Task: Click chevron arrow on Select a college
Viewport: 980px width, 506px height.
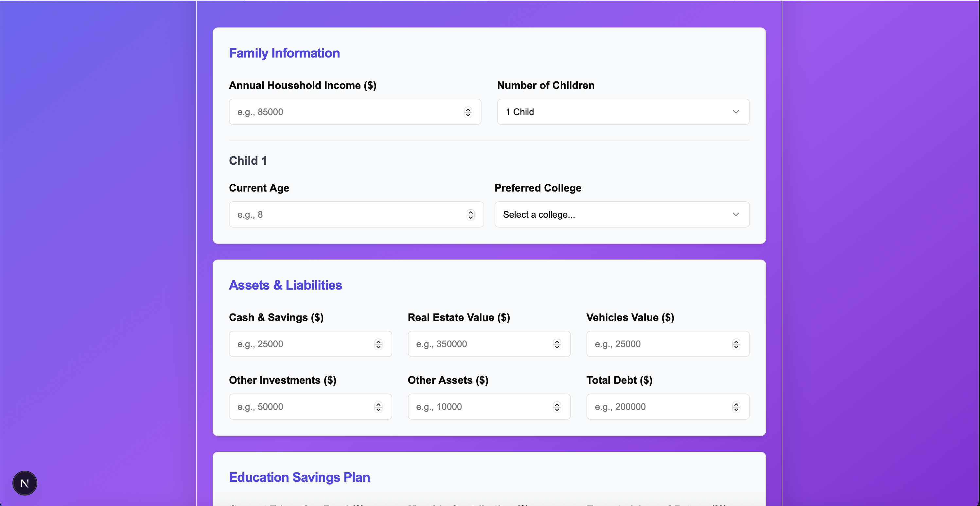Action: (736, 215)
